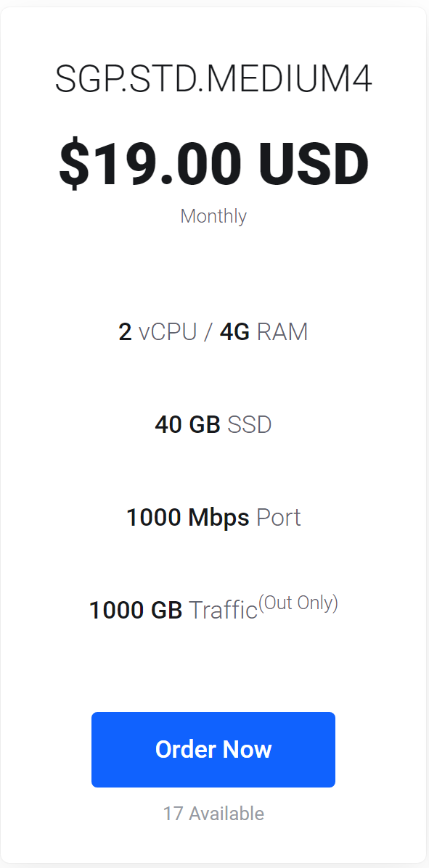This screenshot has height=868, width=429.
Task: Click the SSD word
Action: 250,425
